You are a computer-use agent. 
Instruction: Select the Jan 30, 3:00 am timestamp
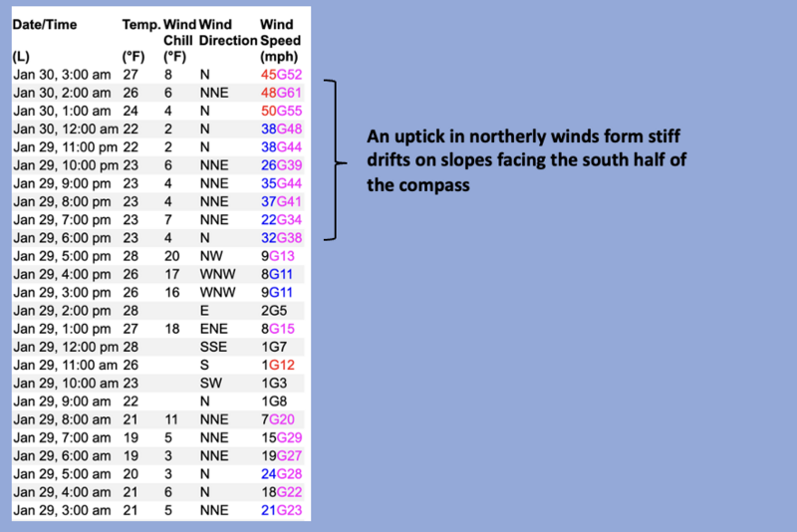[x=61, y=75]
